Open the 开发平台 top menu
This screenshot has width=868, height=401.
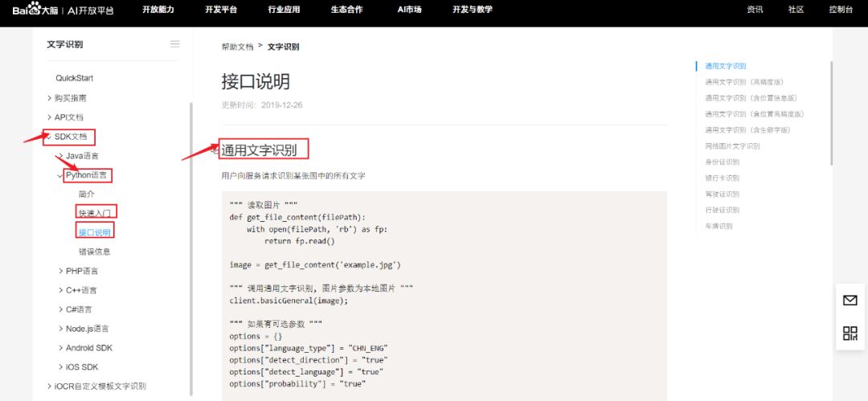(221, 10)
